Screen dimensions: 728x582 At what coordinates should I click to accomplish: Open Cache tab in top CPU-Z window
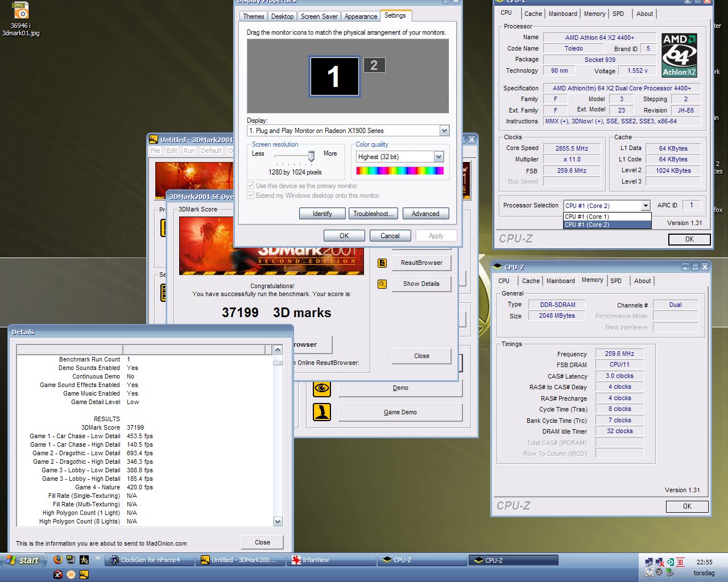click(533, 14)
